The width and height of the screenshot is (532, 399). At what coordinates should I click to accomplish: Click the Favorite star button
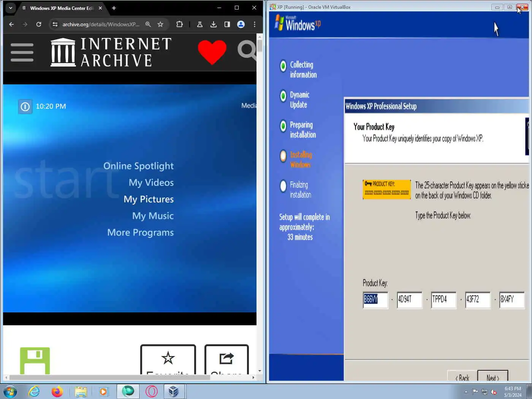(168, 359)
